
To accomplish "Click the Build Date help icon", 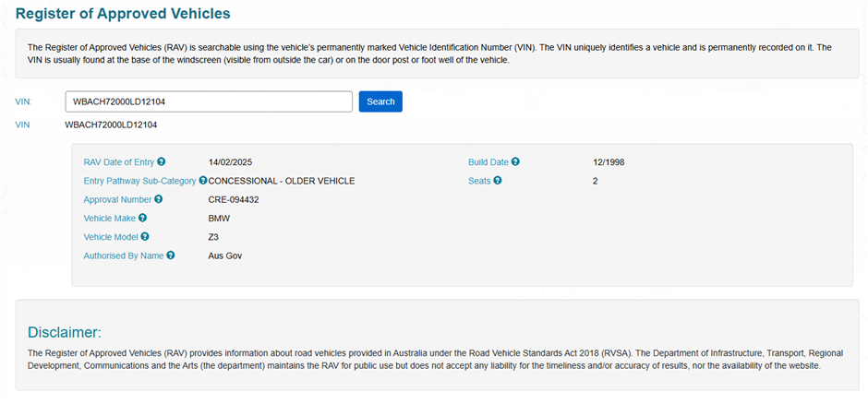I will coord(516,162).
